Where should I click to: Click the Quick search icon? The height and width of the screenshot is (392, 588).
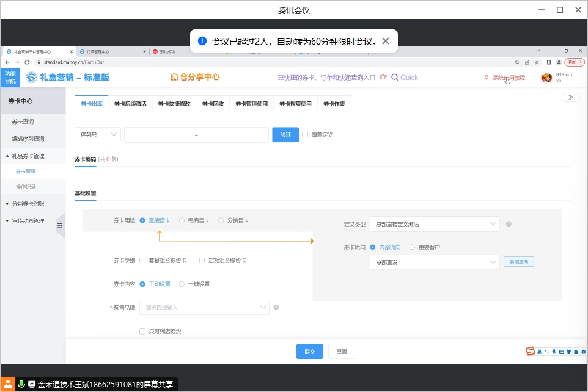coord(395,78)
